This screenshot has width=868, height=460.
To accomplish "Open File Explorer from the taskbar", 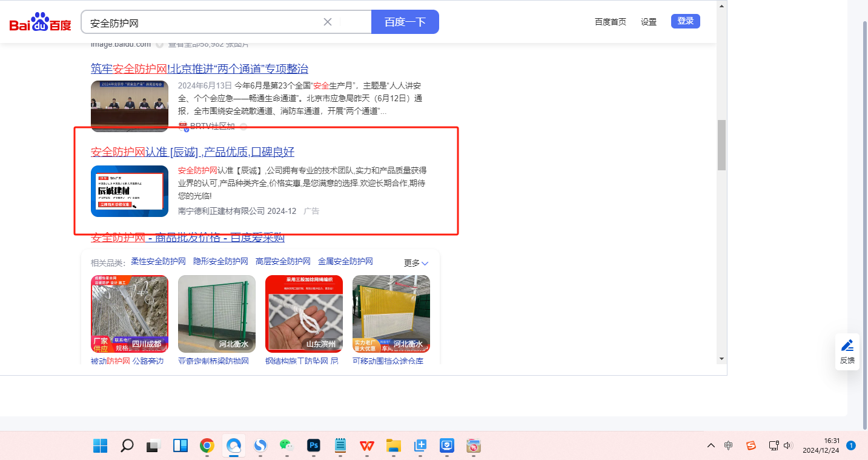I will pos(394,446).
